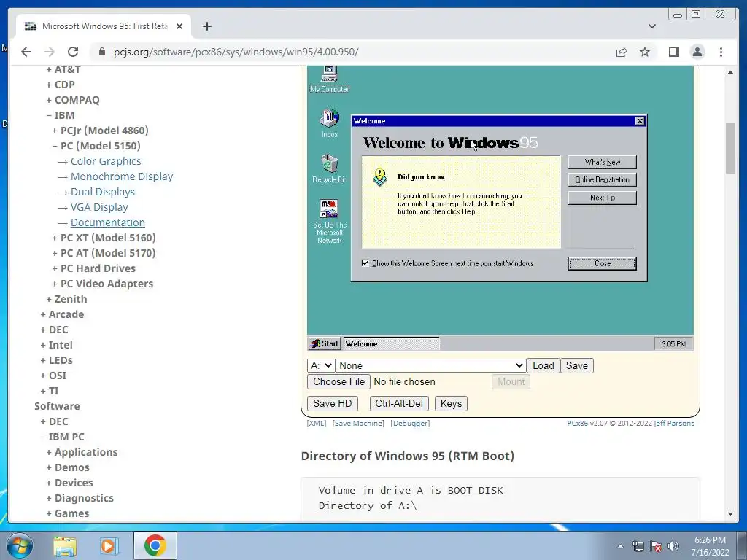Open the None diskette dropdown
This screenshot has width=747, height=560.
point(430,365)
